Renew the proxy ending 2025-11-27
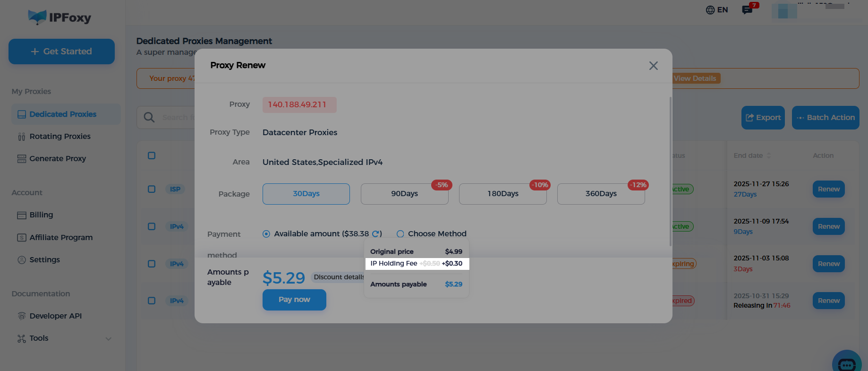The height and width of the screenshot is (371, 868). click(x=829, y=189)
